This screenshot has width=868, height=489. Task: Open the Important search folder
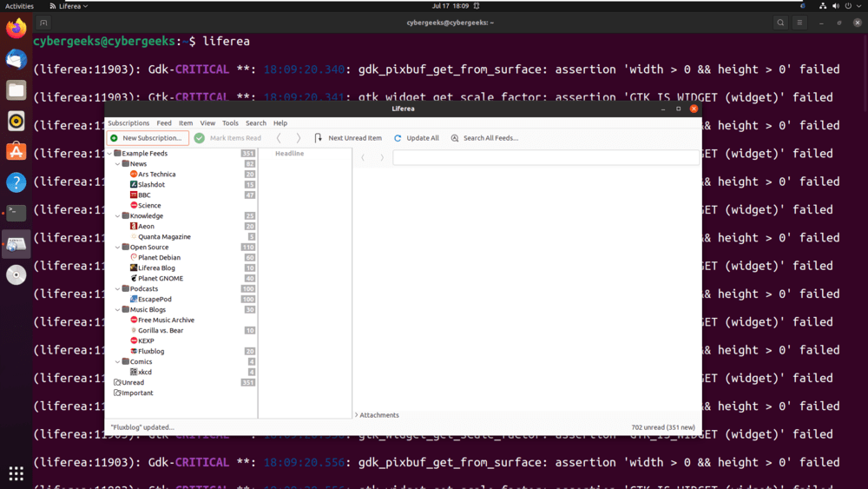point(134,393)
